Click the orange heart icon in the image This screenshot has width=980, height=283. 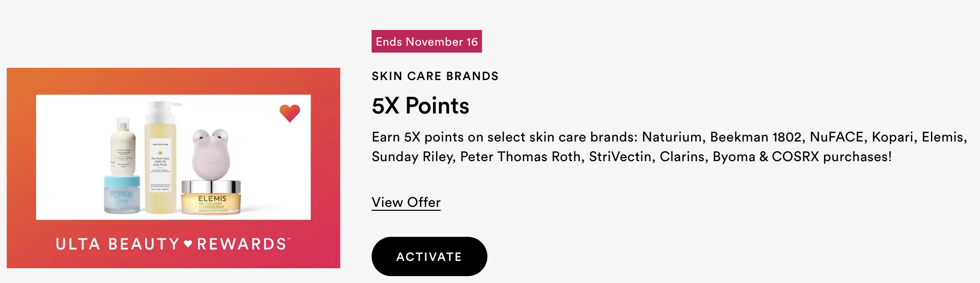tap(290, 113)
